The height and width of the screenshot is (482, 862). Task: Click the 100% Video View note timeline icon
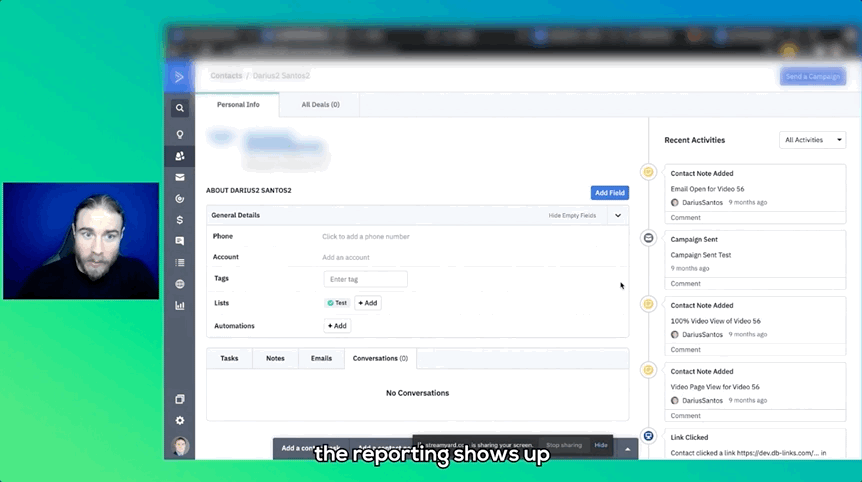649,304
